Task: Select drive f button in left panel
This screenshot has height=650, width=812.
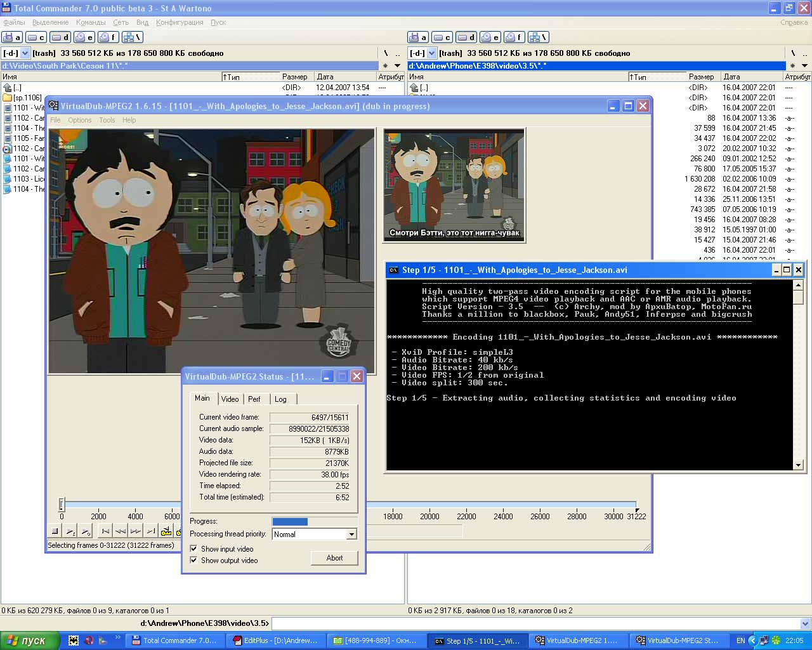Action: coord(108,37)
